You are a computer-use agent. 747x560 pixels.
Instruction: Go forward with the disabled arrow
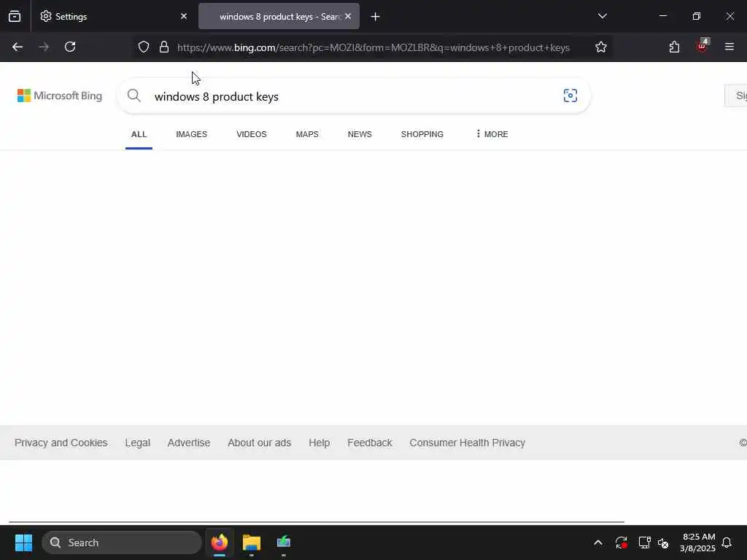(44, 47)
